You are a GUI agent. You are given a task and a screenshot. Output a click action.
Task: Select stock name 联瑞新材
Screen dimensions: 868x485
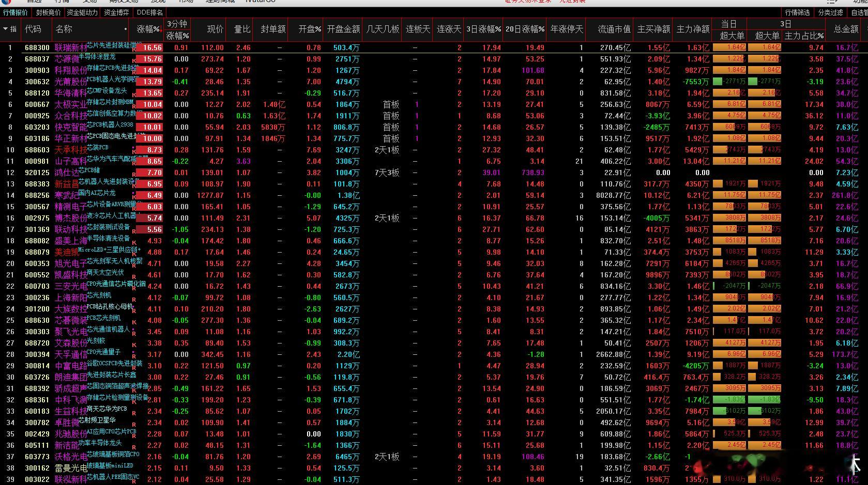(70, 48)
